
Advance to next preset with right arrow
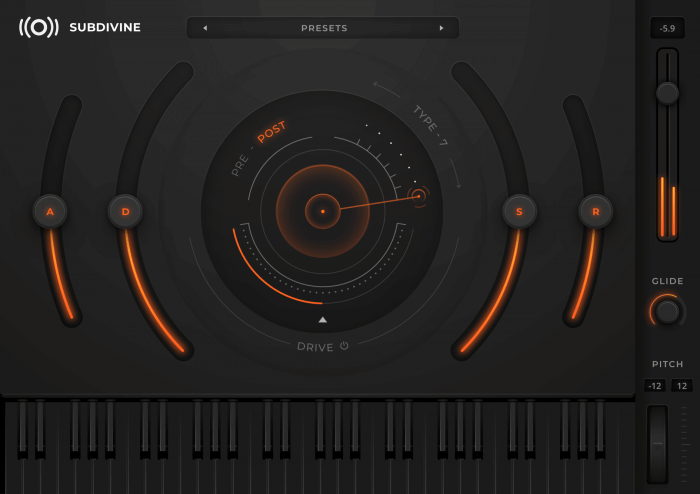point(441,28)
